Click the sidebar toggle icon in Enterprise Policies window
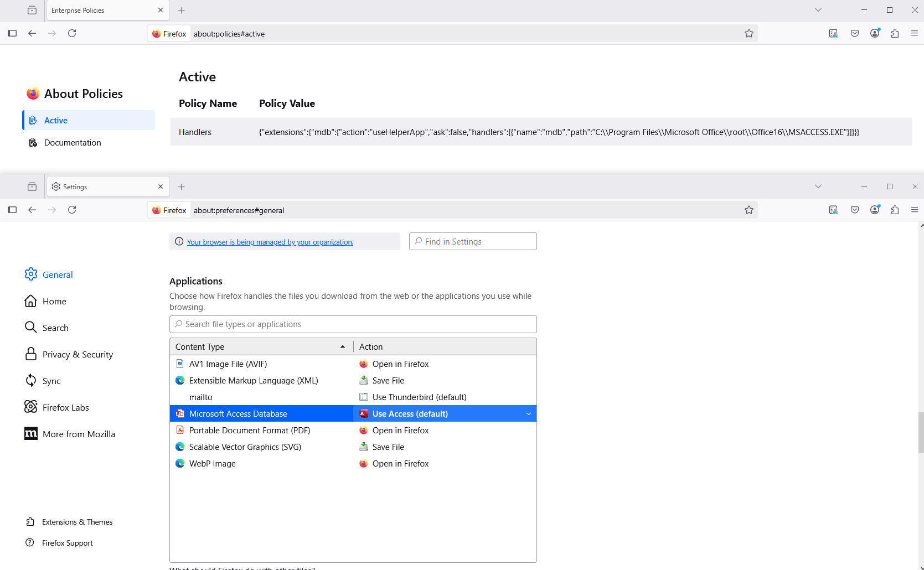 pyautogui.click(x=12, y=33)
